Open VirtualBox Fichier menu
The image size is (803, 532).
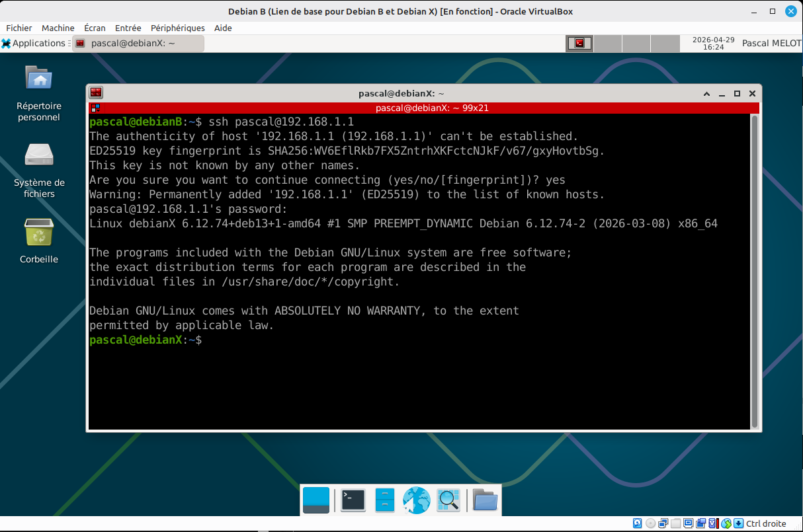(19, 28)
